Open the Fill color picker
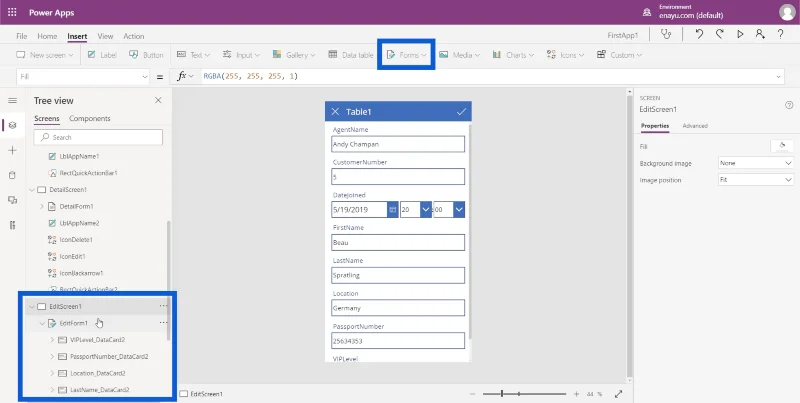Viewport: 800px width, 403px height. pyautogui.click(x=782, y=146)
